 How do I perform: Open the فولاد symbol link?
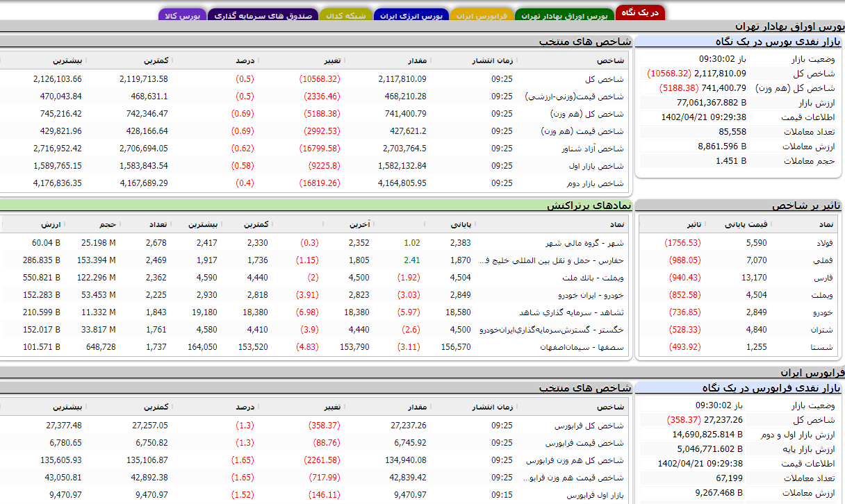pos(826,243)
